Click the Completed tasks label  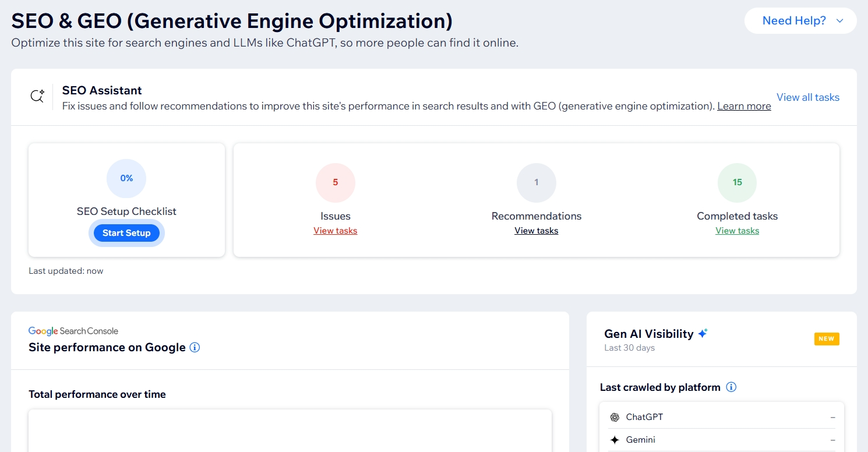(x=738, y=216)
